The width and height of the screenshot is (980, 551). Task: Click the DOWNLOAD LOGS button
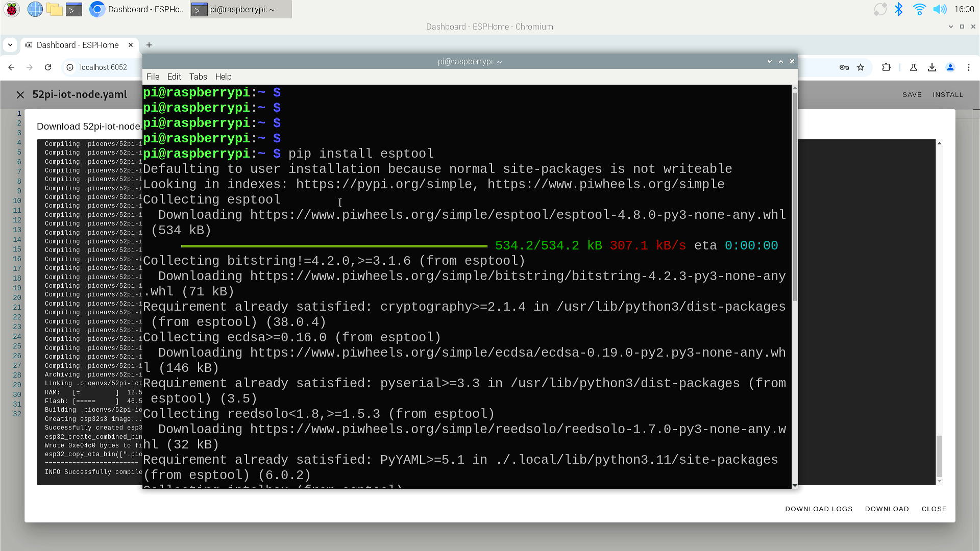[819, 508]
